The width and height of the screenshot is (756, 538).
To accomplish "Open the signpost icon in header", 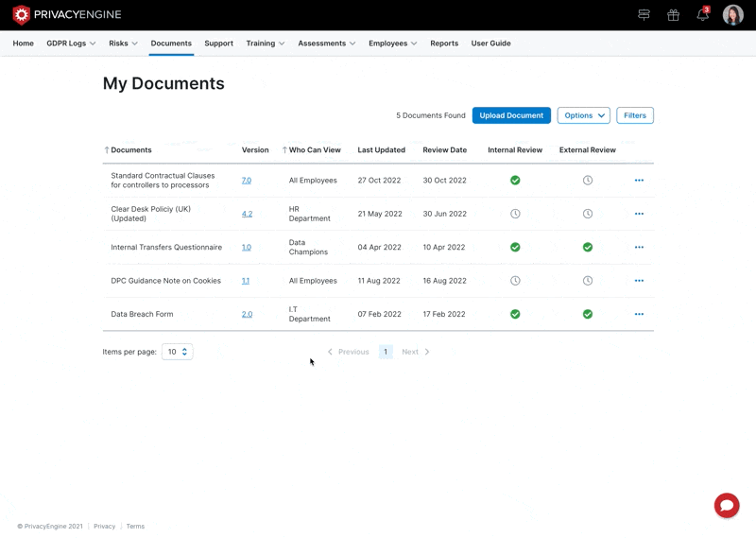I will tap(644, 15).
